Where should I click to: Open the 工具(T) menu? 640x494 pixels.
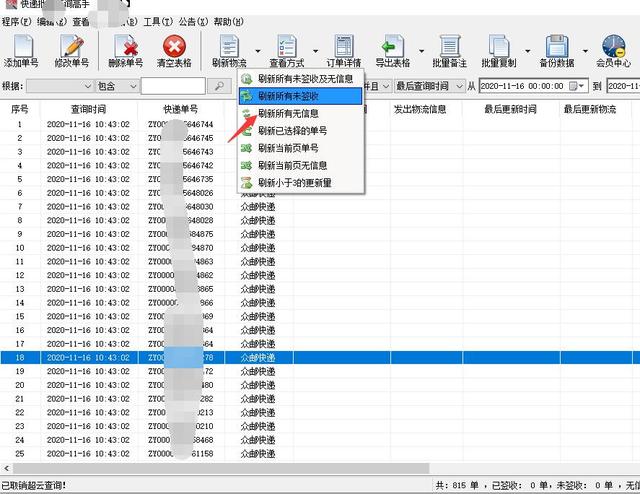point(158,22)
